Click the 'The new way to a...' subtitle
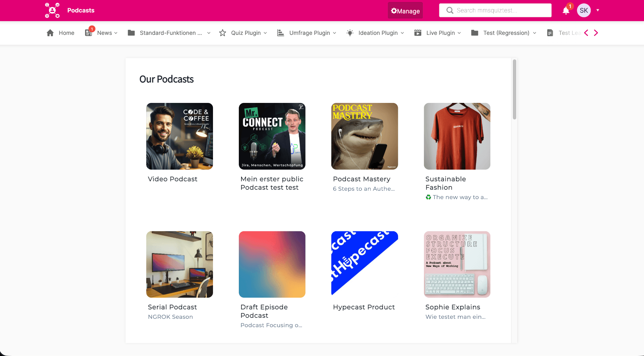This screenshot has height=356, width=644. click(x=457, y=197)
